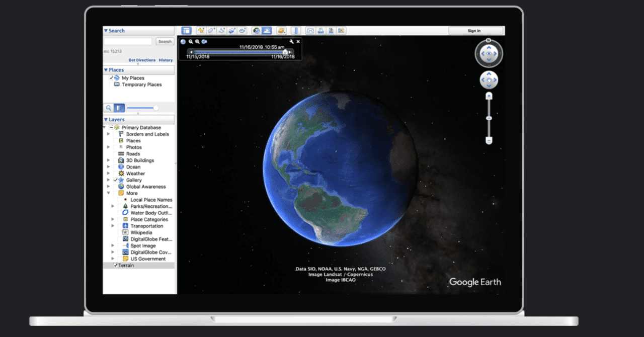Open the History link
Image resolution: width=644 pixels, height=337 pixels.
coord(166,60)
